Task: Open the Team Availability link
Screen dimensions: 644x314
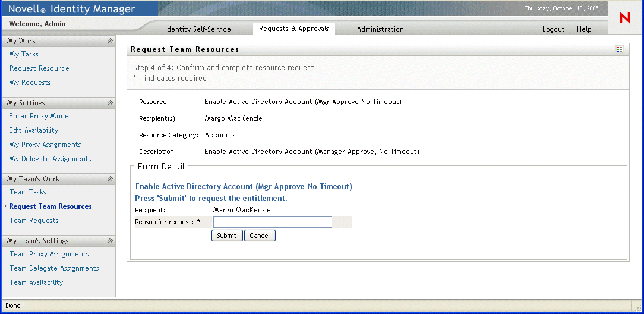Action: [36, 282]
